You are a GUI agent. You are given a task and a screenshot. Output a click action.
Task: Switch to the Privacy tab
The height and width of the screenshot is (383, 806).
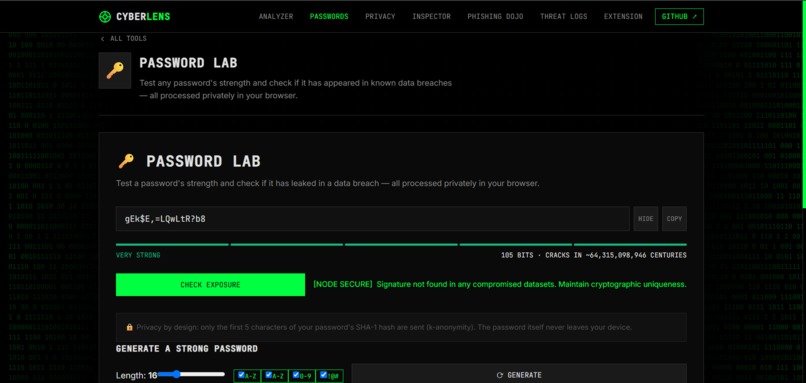click(x=380, y=16)
